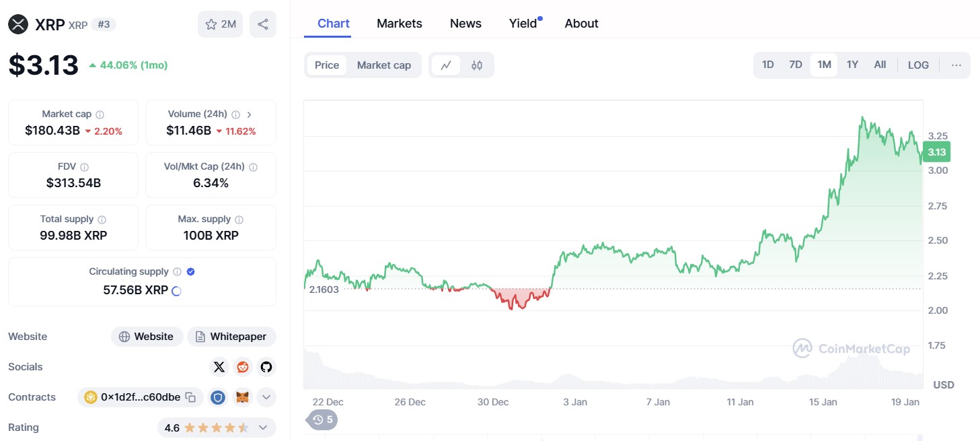
Task: Show the Total supply info icon
Action: pyautogui.click(x=102, y=219)
